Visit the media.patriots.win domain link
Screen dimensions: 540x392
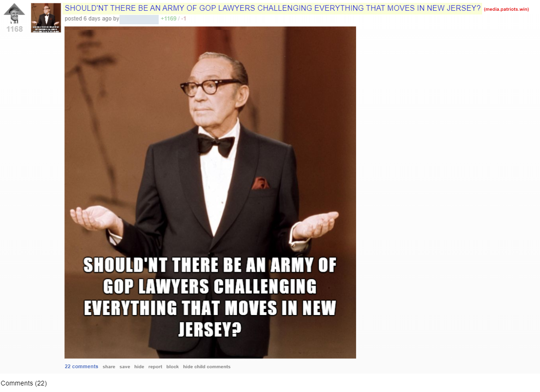506,9
